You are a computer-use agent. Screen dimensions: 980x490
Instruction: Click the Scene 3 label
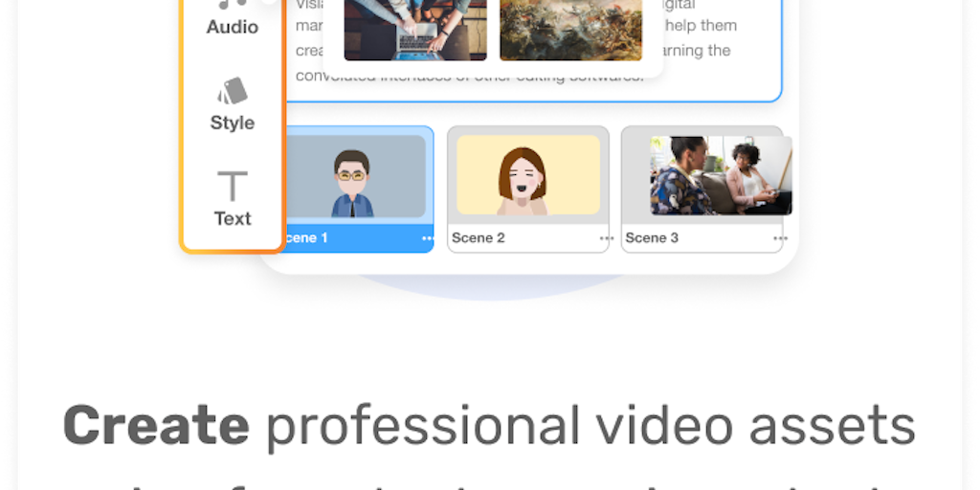point(652,238)
